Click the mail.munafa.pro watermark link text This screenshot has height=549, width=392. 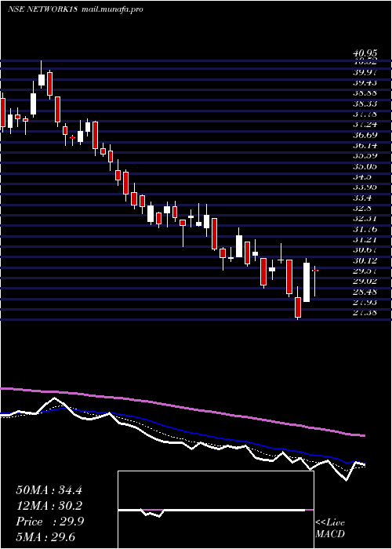pyautogui.click(x=112, y=9)
